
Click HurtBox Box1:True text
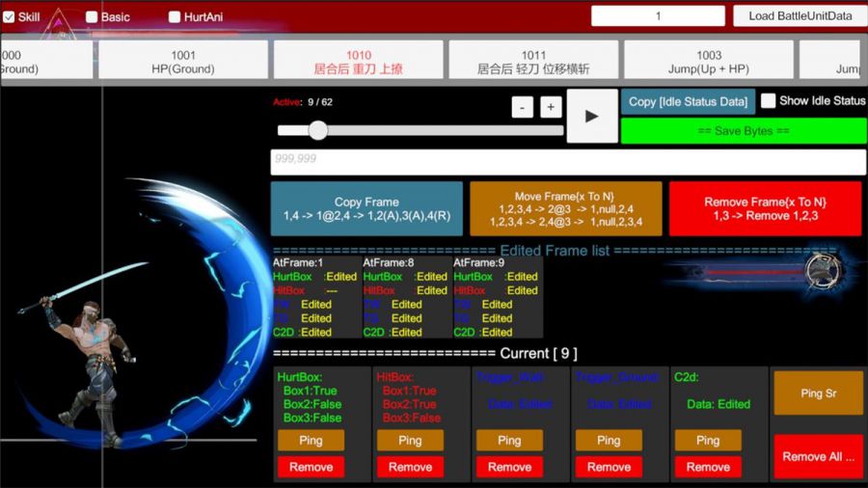pos(310,391)
